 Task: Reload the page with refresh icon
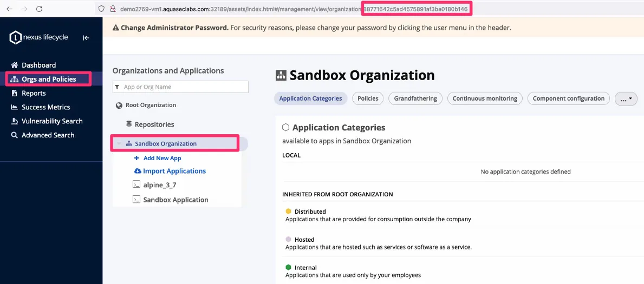[x=40, y=9]
